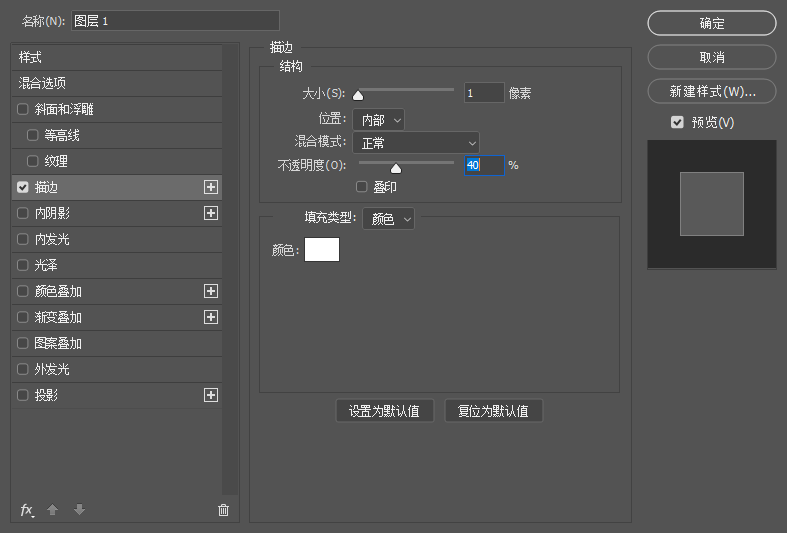The image size is (787, 533).
Task: Click the 复位为默认值 button
Action: click(x=493, y=411)
